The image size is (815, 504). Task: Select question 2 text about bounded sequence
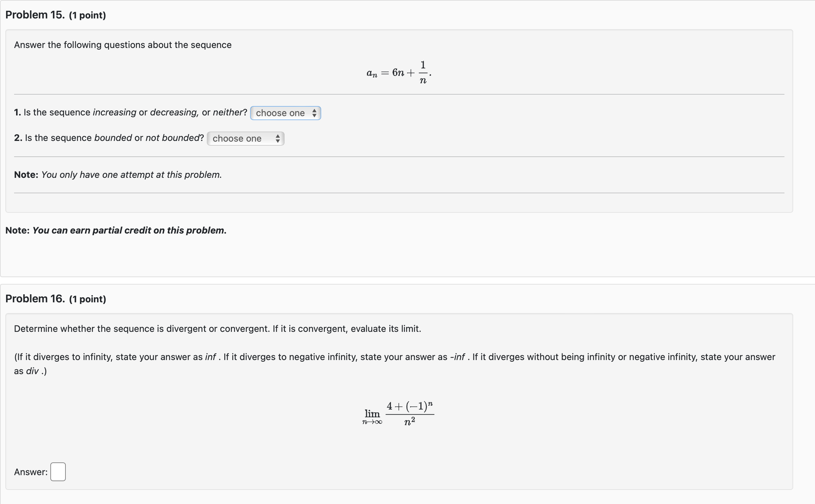point(109,138)
